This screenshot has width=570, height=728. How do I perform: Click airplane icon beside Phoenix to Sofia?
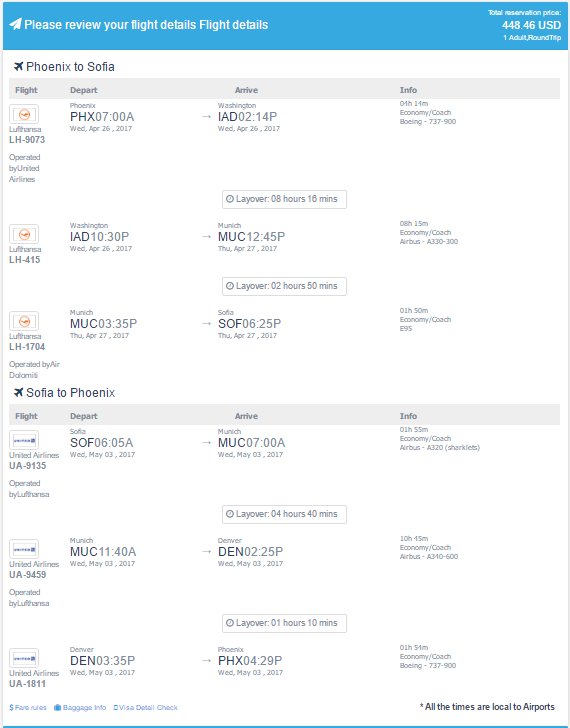coord(19,67)
